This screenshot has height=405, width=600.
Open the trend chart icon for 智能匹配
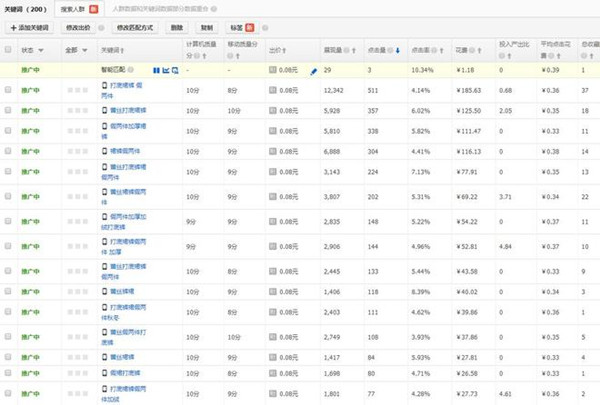[166, 72]
